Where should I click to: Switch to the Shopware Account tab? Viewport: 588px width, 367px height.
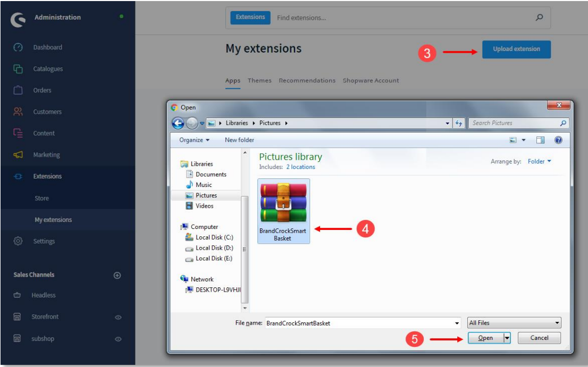[x=371, y=81]
